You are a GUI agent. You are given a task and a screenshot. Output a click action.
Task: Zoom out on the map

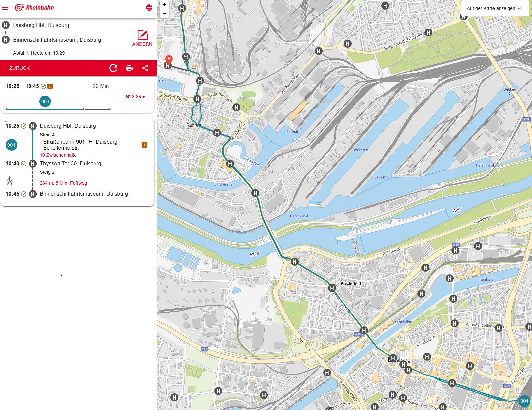164,13
